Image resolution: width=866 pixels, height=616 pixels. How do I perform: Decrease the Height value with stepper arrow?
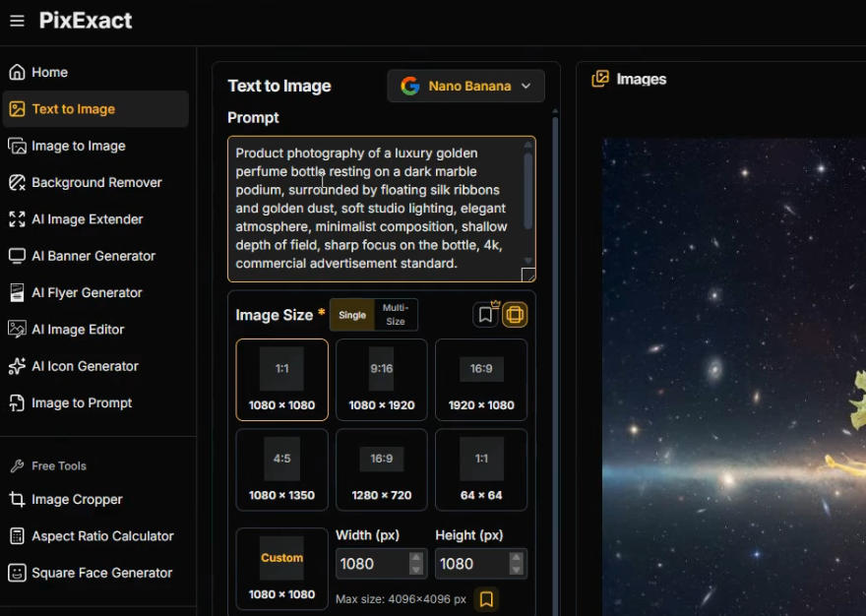(x=517, y=570)
